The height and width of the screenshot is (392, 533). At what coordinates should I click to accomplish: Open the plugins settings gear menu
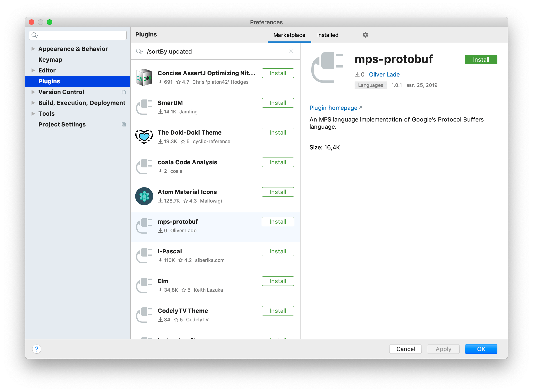coord(365,35)
